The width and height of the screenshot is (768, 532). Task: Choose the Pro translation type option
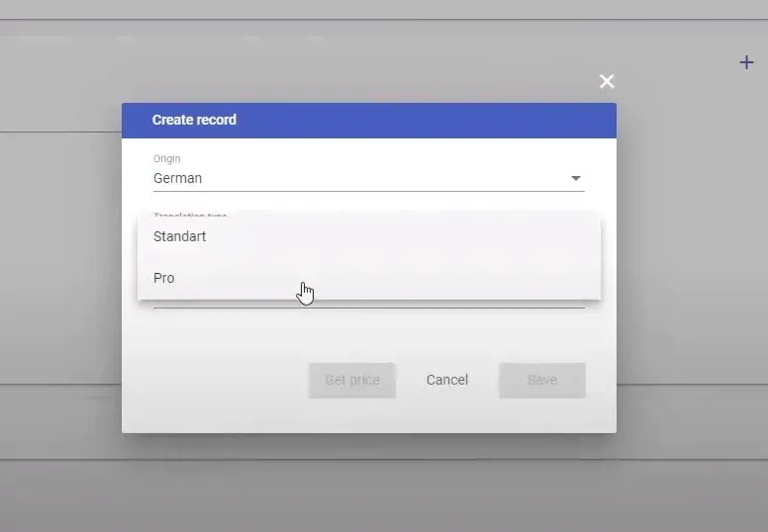pyautogui.click(x=369, y=278)
